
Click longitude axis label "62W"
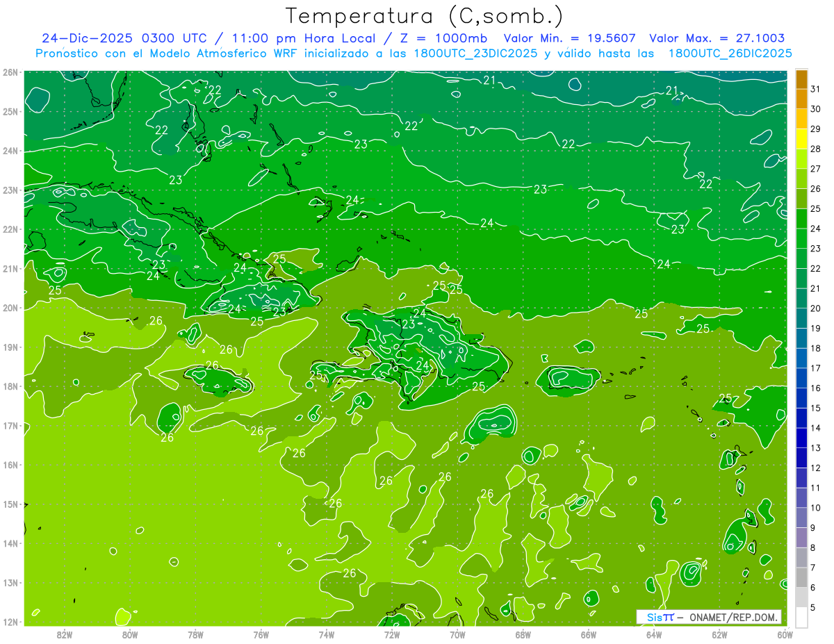[x=719, y=634]
